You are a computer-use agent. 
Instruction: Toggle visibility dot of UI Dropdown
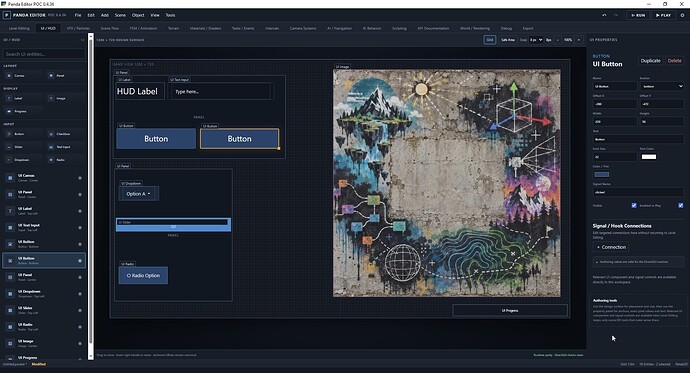point(80,294)
